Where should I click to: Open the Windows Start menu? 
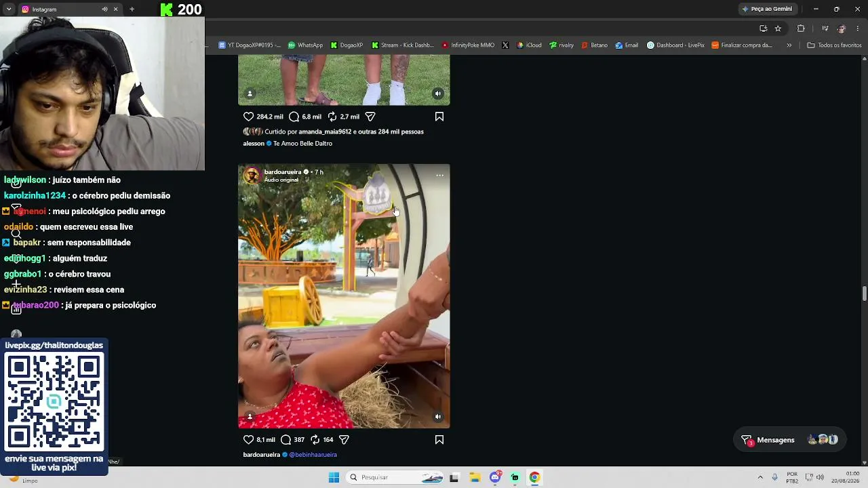coord(334,477)
